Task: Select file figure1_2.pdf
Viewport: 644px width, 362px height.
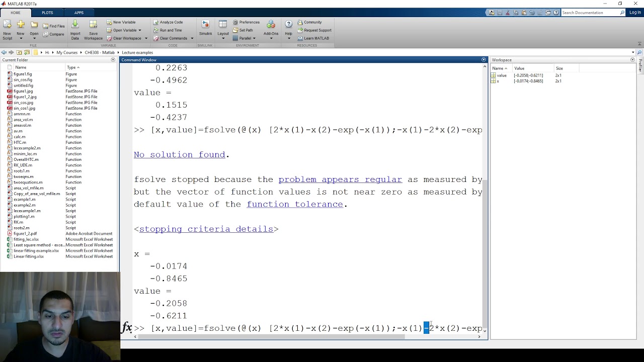Action: click(25, 233)
